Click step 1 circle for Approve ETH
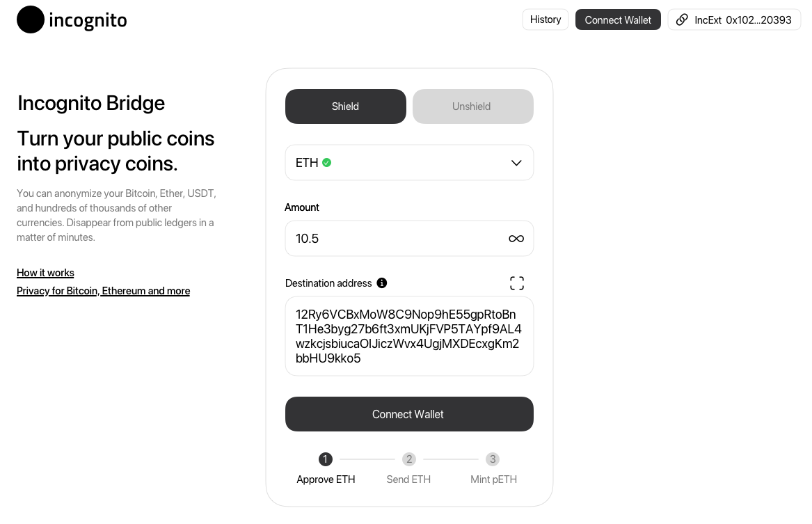This screenshot has height=524, width=812. (325, 459)
